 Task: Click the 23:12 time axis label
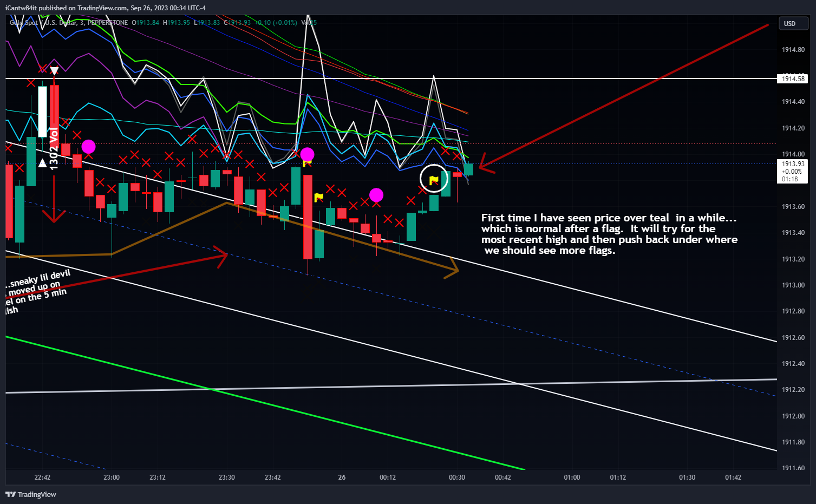(x=158, y=477)
